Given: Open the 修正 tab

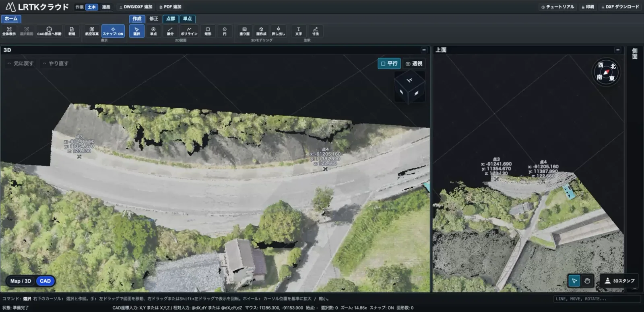Looking at the screenshot, I should [x=154, y=18].
